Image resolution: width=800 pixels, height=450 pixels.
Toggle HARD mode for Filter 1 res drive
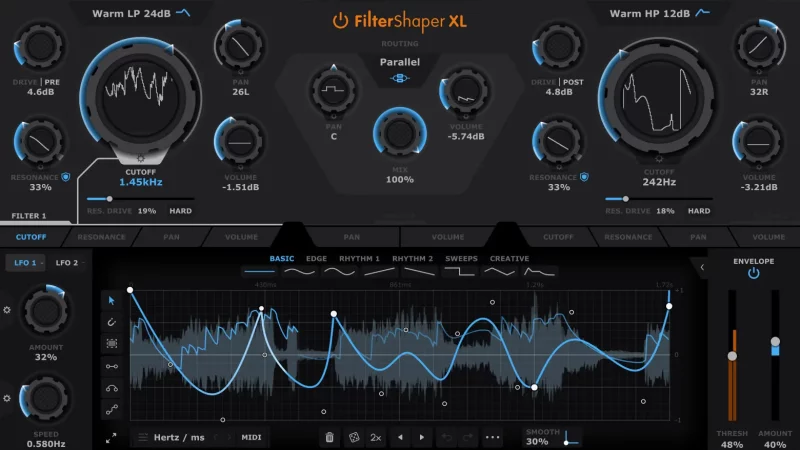click(x=180, y=211)
